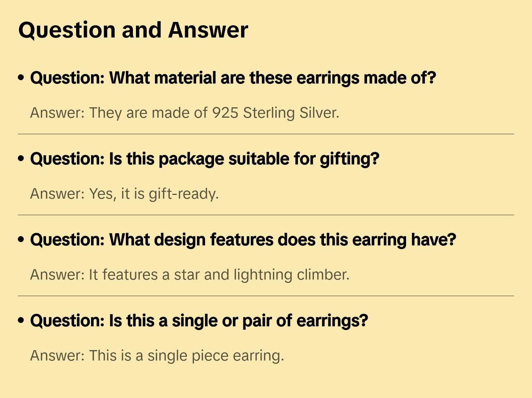Click the question about design features
Viewport: 532px width, 398px height.
[243, 240]
